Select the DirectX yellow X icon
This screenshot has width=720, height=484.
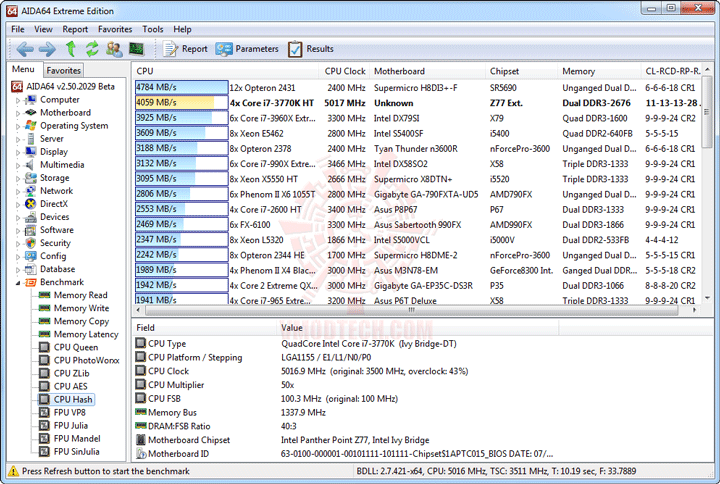(x=31, y=203)
